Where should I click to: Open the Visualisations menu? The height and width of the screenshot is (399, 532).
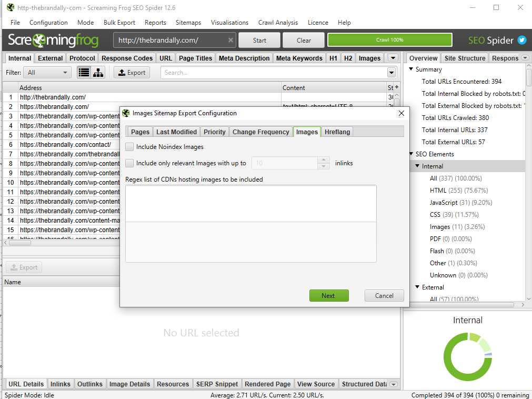point(230,23)
